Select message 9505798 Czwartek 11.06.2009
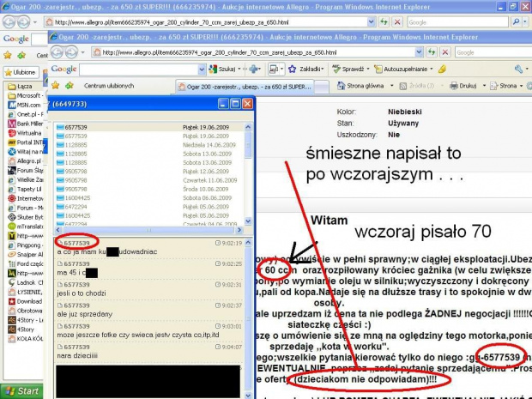 [149, 180]
